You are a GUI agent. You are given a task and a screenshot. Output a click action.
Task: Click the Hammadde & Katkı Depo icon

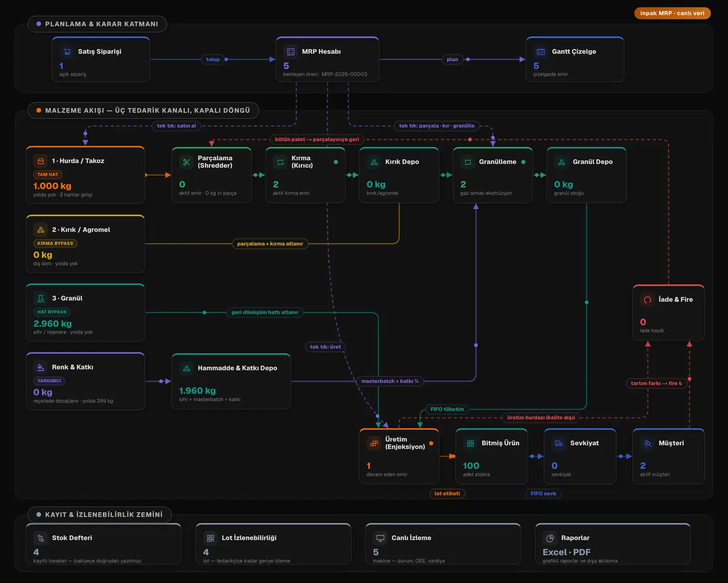187,368
